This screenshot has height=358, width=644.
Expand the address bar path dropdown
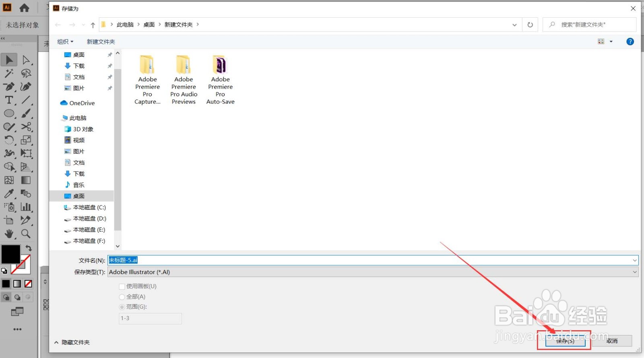click(x=514, y=25)
